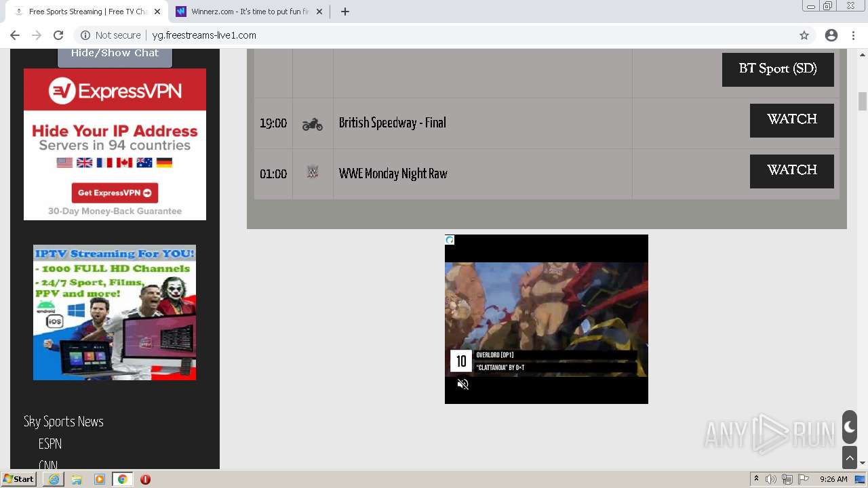Close the Winnerz.com tab
This screenshot has width=868, height=488.
pos(319,12)
